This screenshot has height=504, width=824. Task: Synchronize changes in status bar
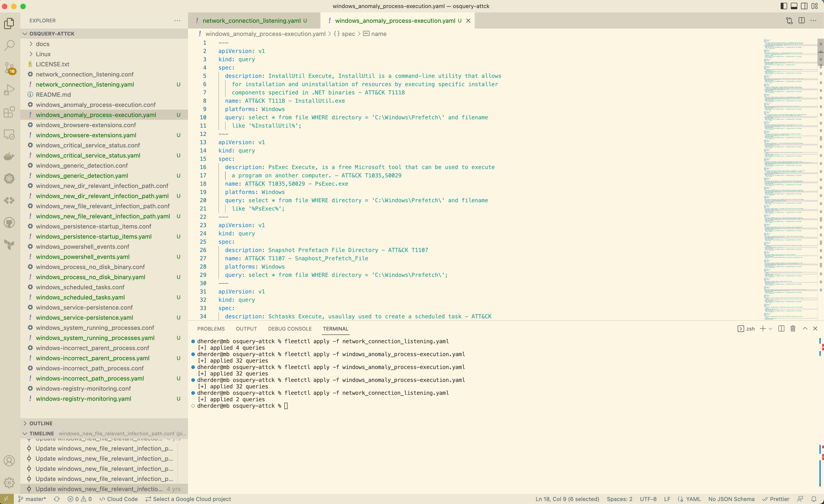tap(57, 499)
